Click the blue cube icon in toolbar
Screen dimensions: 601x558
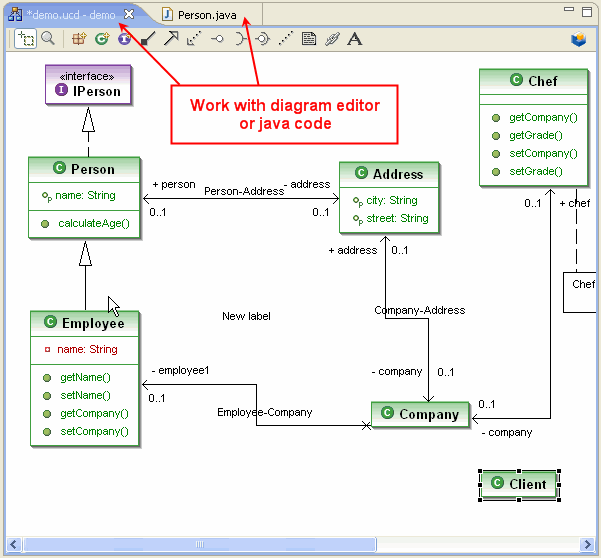pyautogui.click(x=578, y=39)
